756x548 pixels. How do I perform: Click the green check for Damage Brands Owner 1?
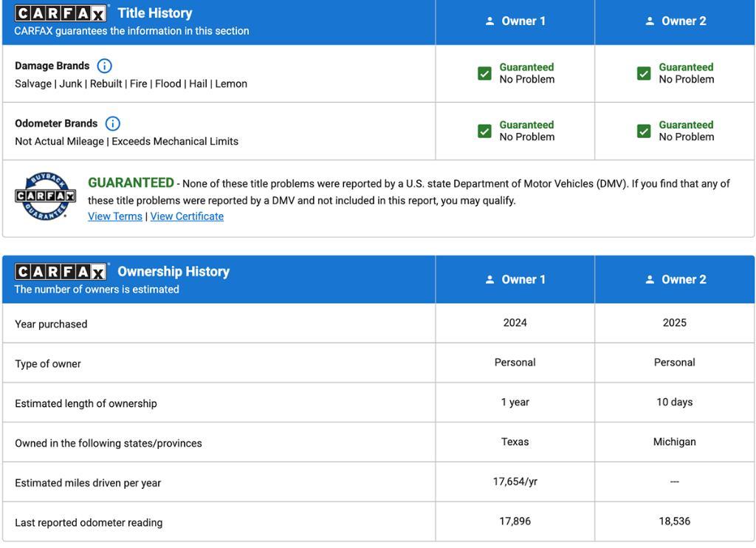coord(484,73)
